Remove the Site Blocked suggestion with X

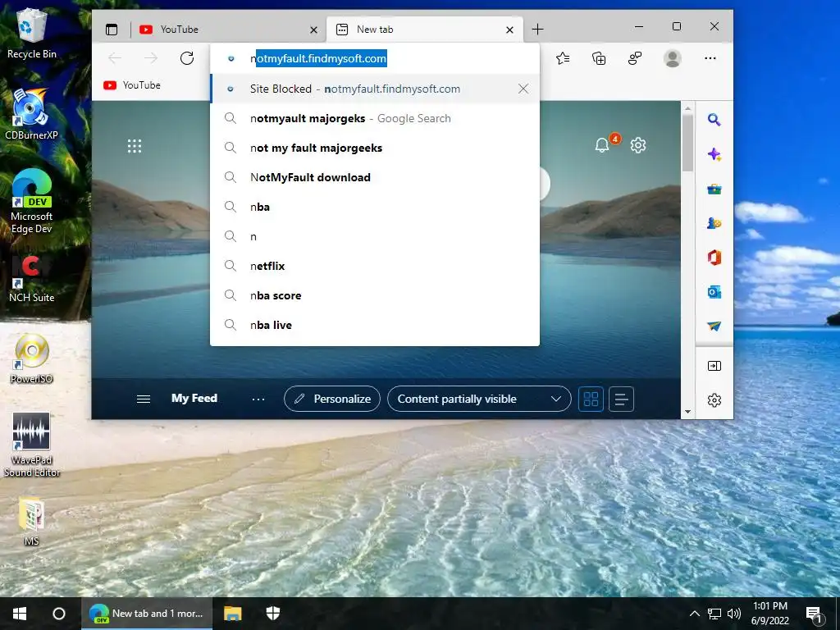[523, 89]
